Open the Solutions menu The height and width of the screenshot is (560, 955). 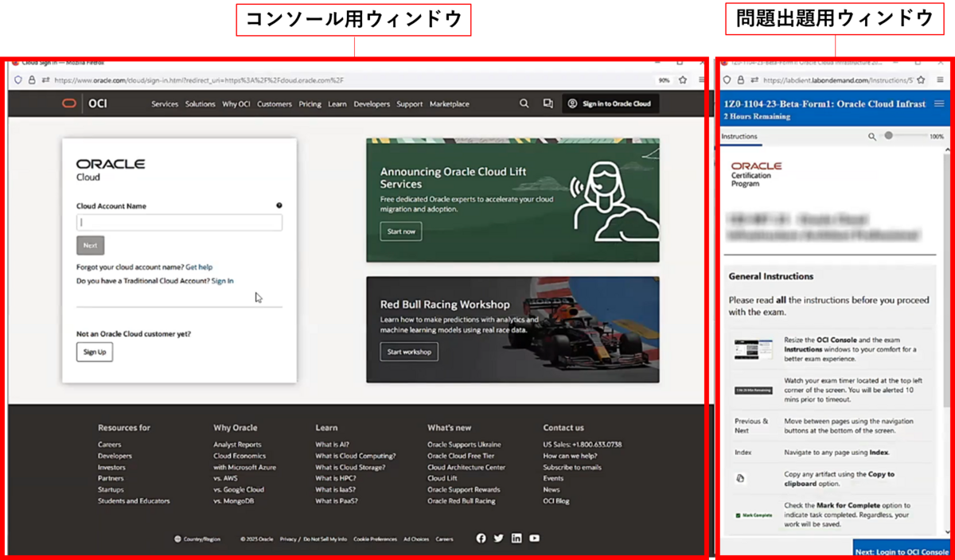[x=201, y=104]
